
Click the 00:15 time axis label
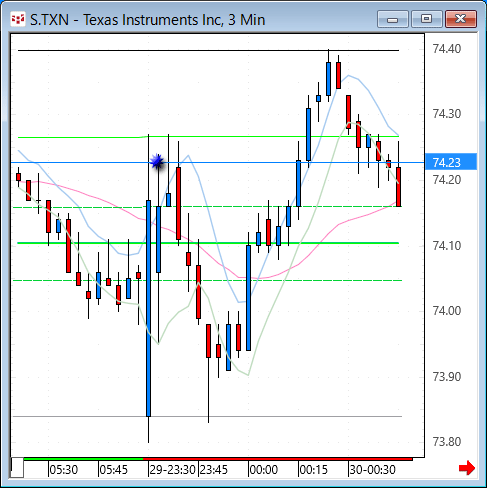[314, 470]
